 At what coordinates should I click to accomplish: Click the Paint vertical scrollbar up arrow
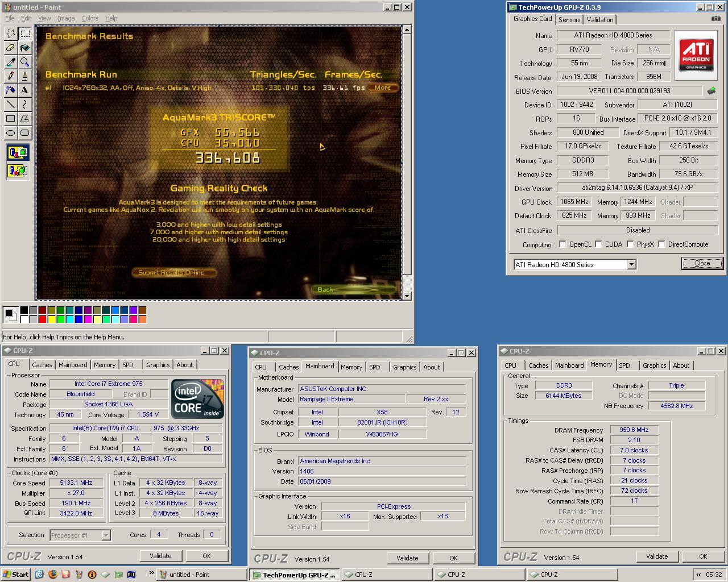[406, 29]
